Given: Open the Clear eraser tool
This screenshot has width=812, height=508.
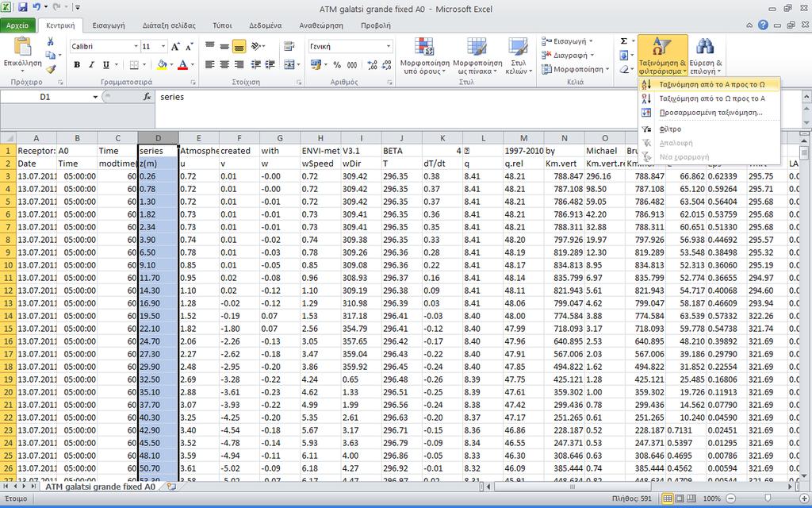Looking at the screenshot, I should pyautogui.click(x=624, y=69).
